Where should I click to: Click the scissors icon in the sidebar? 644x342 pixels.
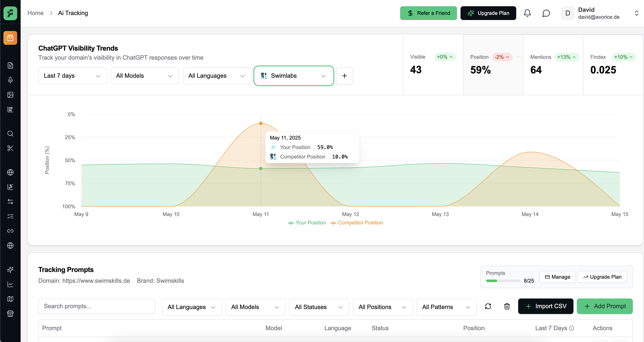coord(10,148)
